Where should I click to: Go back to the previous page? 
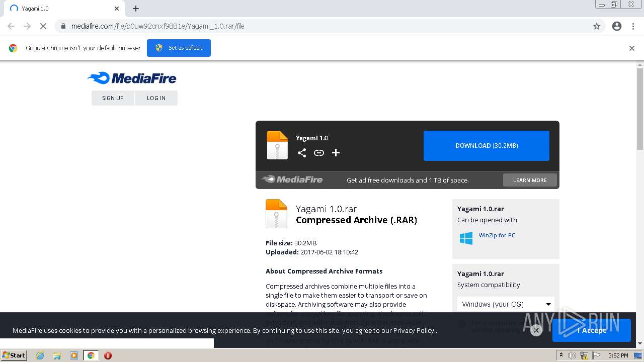coord(11,26)
